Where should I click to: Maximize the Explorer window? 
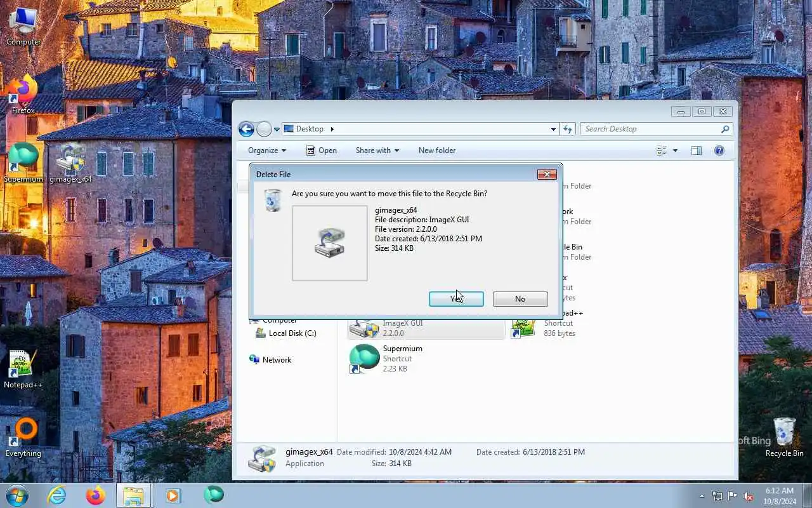coord(702,112)
